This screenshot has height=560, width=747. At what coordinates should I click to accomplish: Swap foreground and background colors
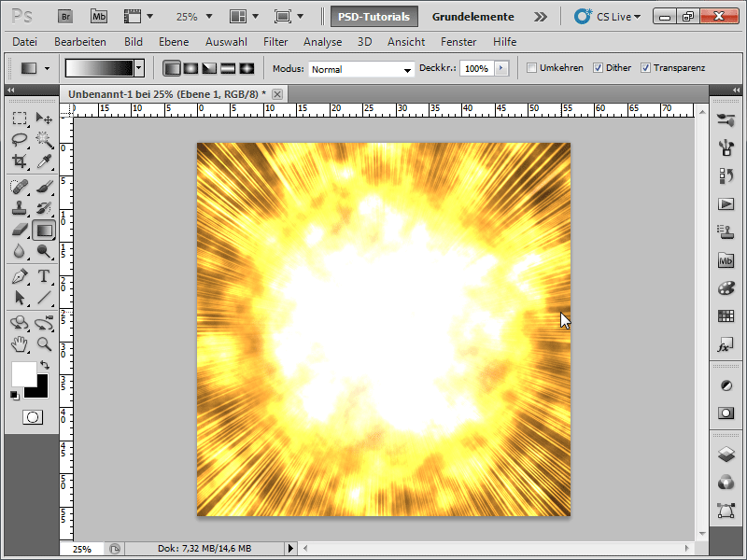pos(45,365)
